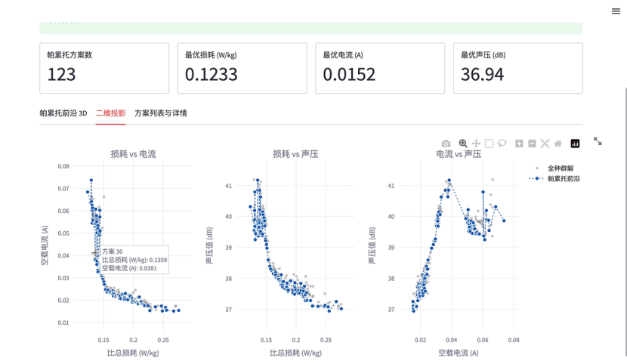
Task: Select the Zoom tool in plot modebar
Action: 463,143
